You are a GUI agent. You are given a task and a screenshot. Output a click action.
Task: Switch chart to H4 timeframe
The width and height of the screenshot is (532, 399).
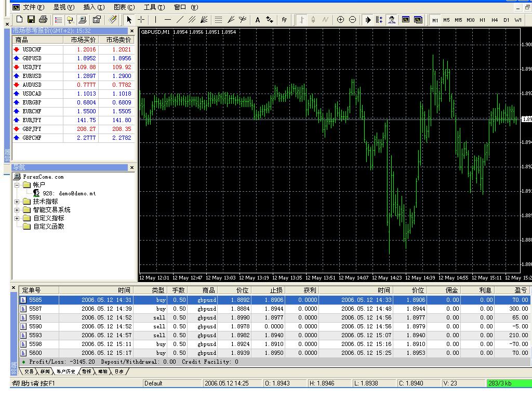494,20
